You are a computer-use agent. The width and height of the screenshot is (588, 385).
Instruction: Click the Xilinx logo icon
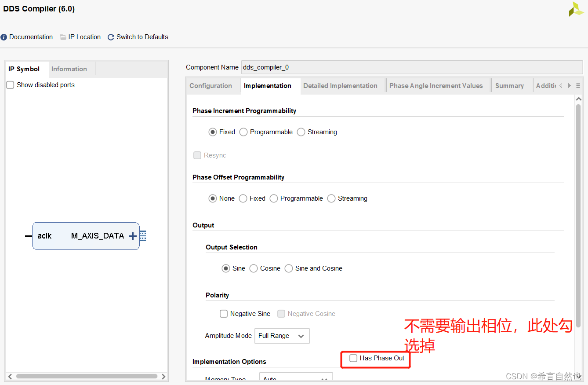(x=576, y=9)
